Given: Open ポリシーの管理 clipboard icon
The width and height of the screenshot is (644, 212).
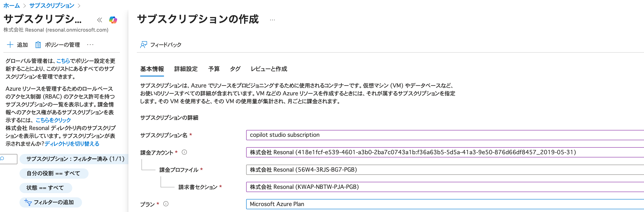Looking at the screenshot, I should [x=38, y=45].
